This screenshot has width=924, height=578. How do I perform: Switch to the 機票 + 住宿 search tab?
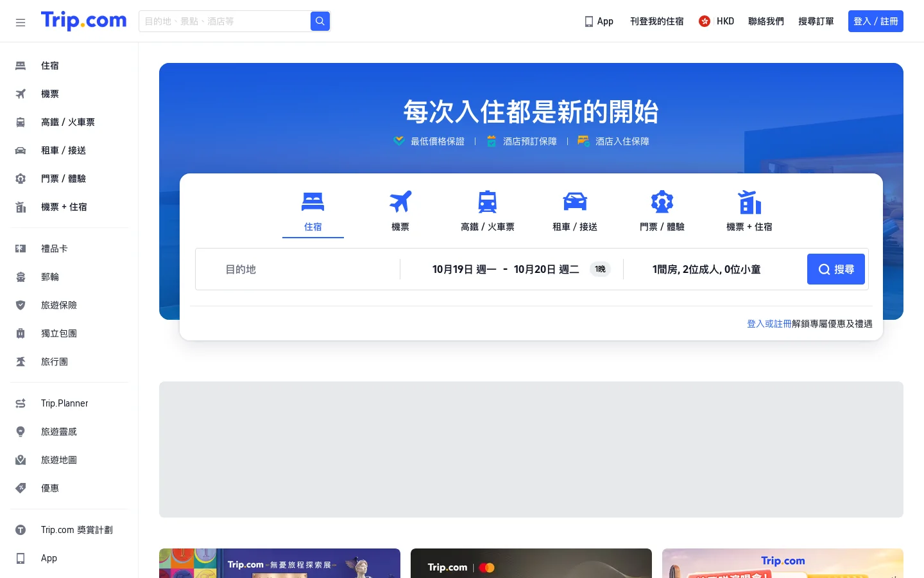click(x=749, y=212)
